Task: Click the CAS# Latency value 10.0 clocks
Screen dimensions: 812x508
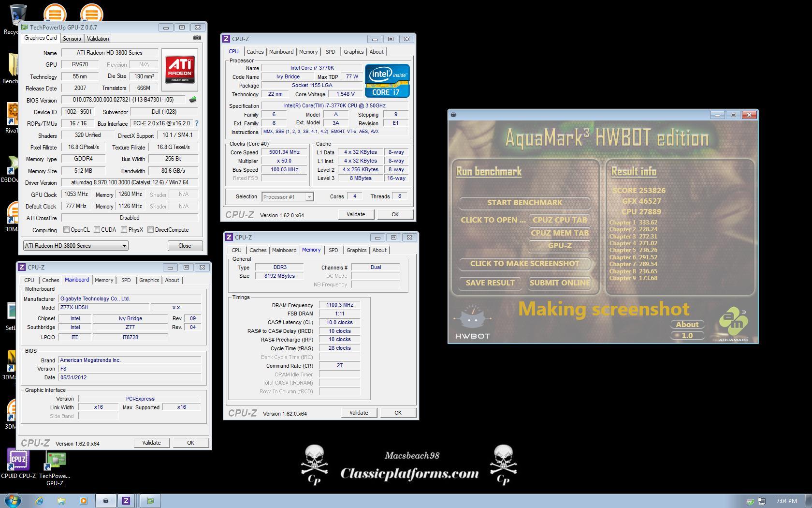Action: click(340, 322)
